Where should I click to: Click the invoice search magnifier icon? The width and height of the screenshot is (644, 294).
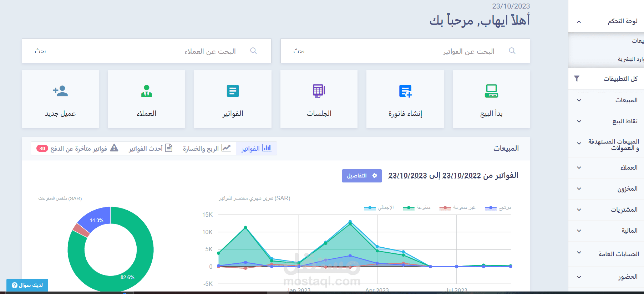coord(512,51)
